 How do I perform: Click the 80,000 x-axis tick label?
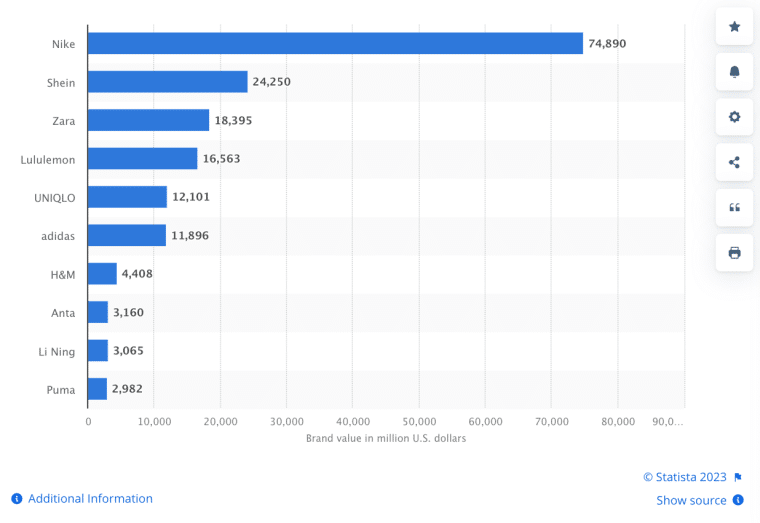point(618,422)
